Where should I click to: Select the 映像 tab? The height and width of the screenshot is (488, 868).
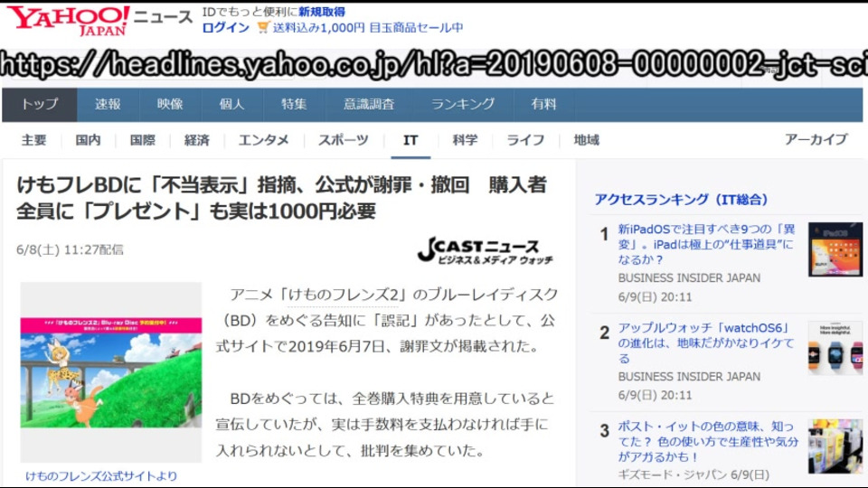click(x=169, y=104)
